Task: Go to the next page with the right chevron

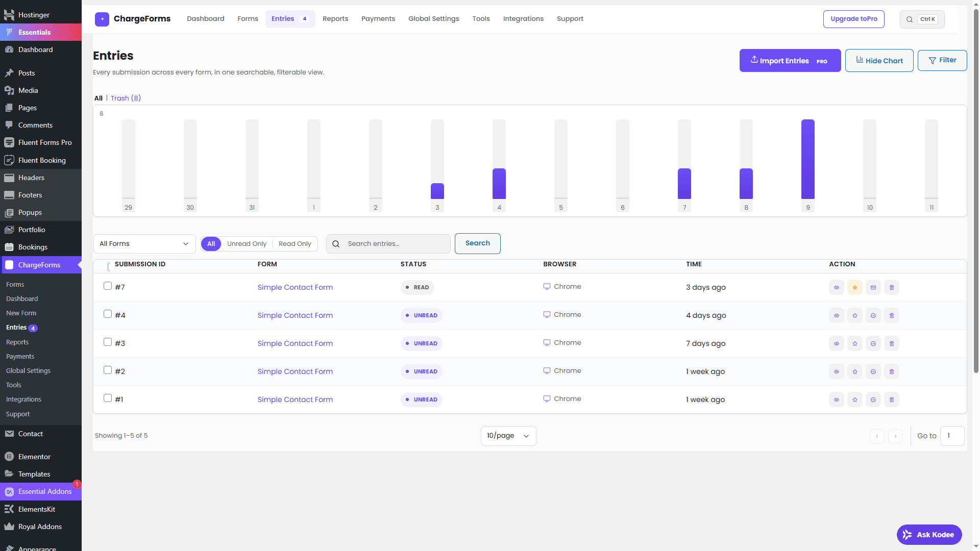Action: coord(895,436)
